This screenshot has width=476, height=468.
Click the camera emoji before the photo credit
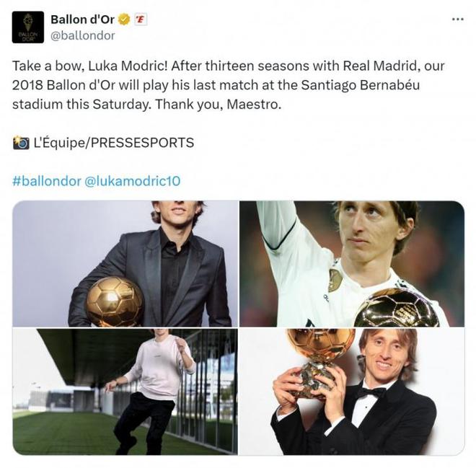tap(21, 143)
